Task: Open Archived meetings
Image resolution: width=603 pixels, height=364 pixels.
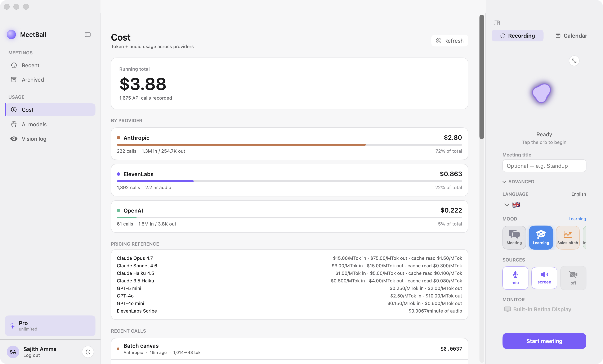Action: [x=50, y=79]
